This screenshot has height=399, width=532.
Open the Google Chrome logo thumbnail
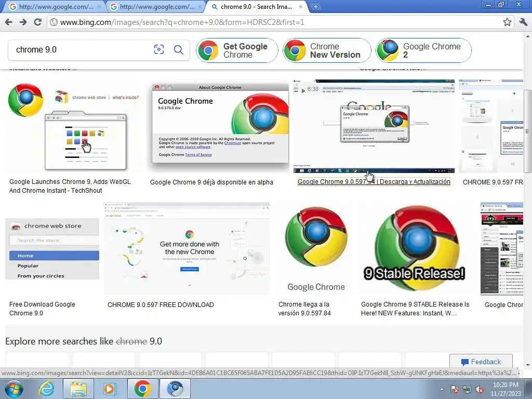316,249
